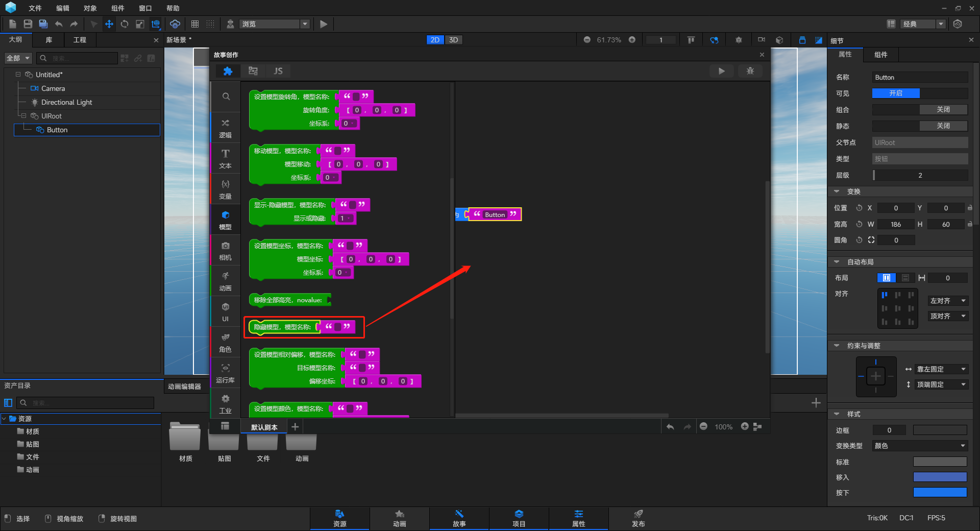Select the 相机 block category
The image size is (980, 531).
[226, 250]
